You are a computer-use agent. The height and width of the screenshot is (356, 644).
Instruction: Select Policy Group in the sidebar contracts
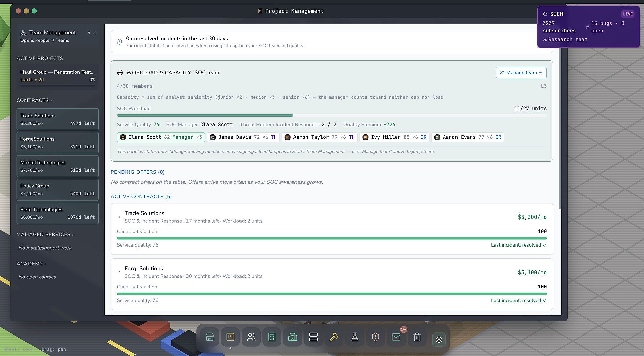coord(58,190)
